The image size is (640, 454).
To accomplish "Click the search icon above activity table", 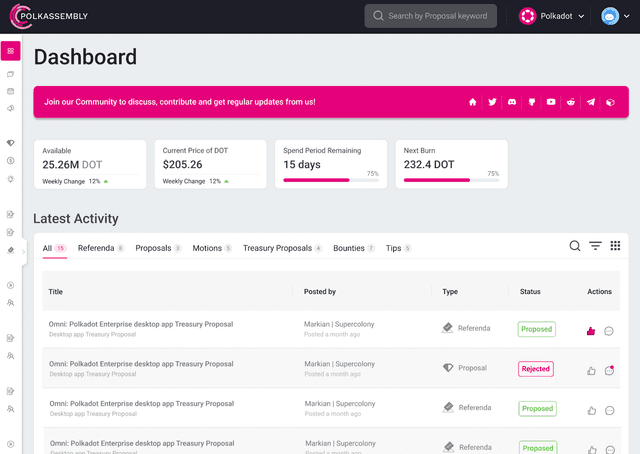I will [x=575, y=246].
